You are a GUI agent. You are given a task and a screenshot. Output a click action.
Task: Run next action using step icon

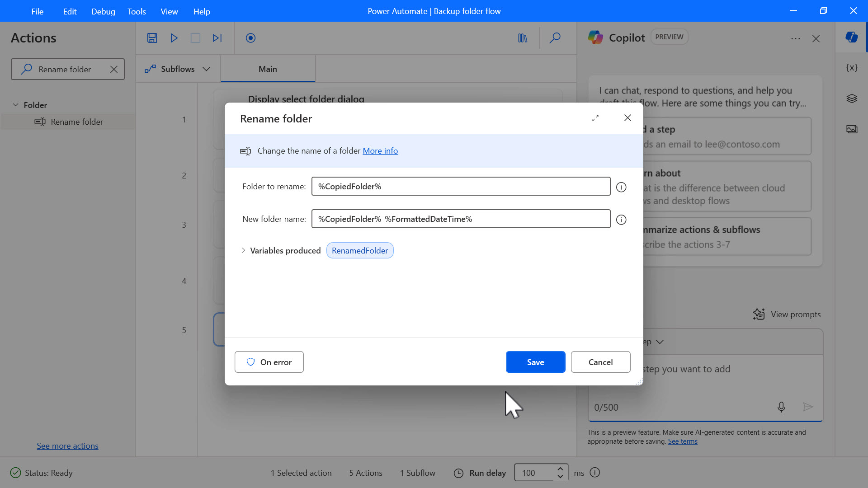(x=217, y=38)
